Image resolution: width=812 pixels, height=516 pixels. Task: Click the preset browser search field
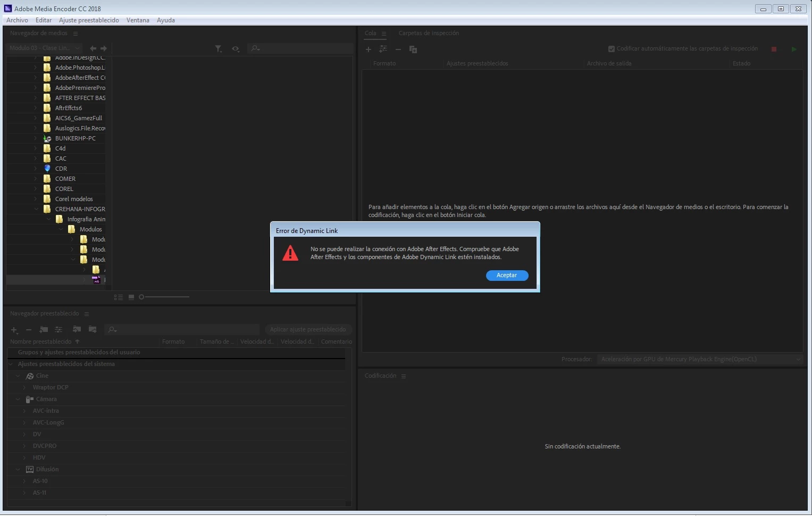(x=182, y=330)
